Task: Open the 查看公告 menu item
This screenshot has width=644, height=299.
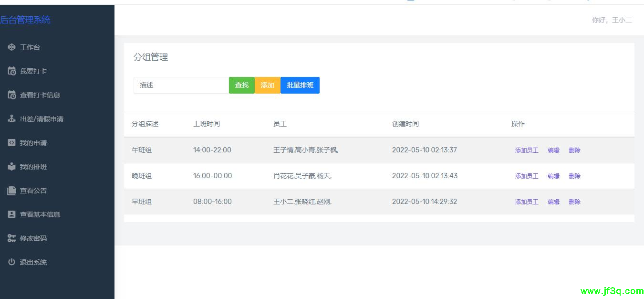Action: click(33, 191)
